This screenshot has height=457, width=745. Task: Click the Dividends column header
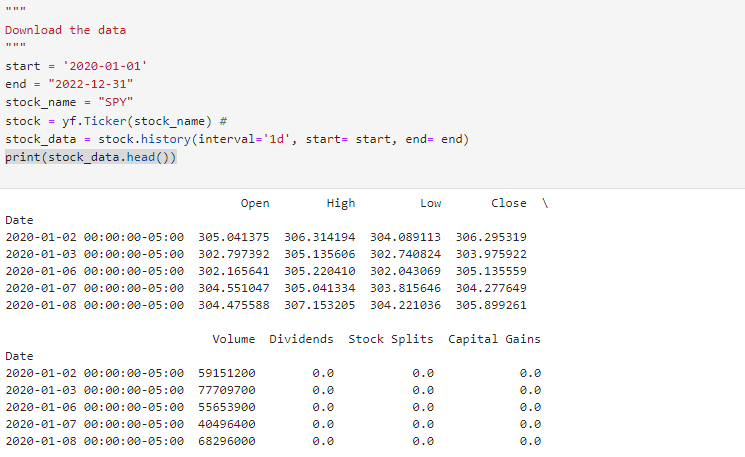[x=301, y=339]
